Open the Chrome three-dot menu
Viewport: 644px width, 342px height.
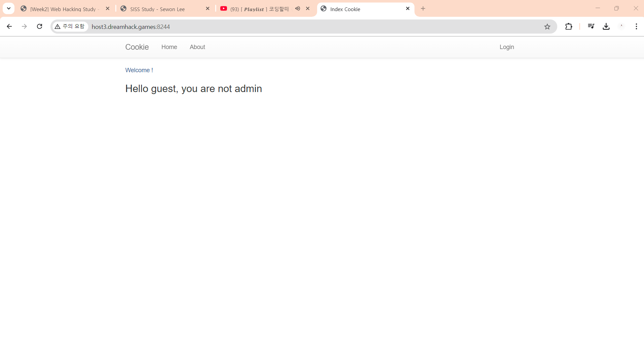point(636,27)
